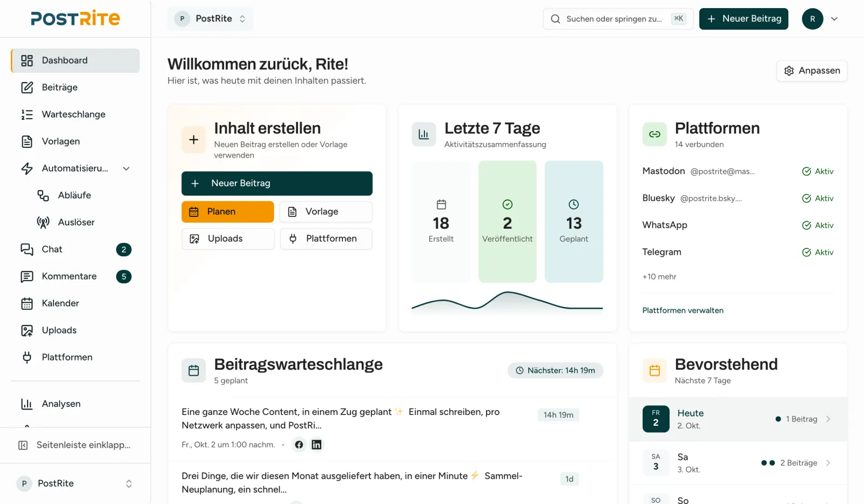Click the plus icon beside Inhalt erstellen
Screen dimensions: 864x504
pyautogui.click(x=193, y=140)
